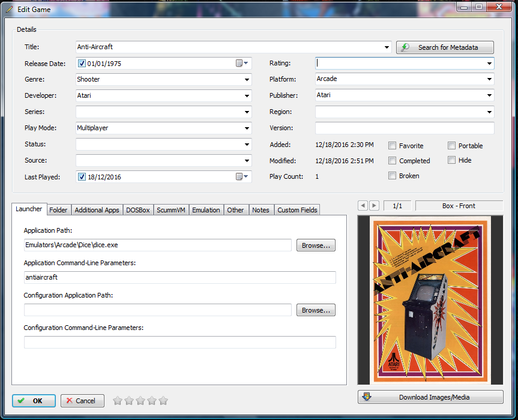Viewport: 518px width, 420px height.
Task: Open the Rating dropdown list
Action: coord(489,64)
